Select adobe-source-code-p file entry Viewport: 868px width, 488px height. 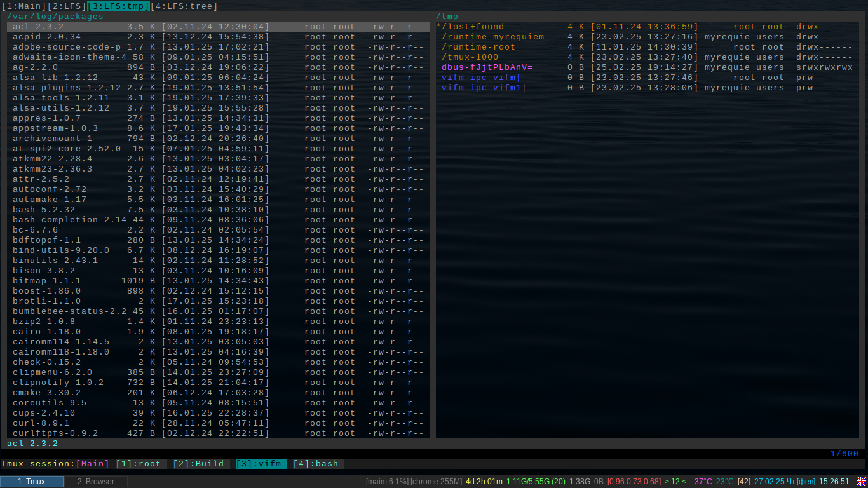pos(219,47)
